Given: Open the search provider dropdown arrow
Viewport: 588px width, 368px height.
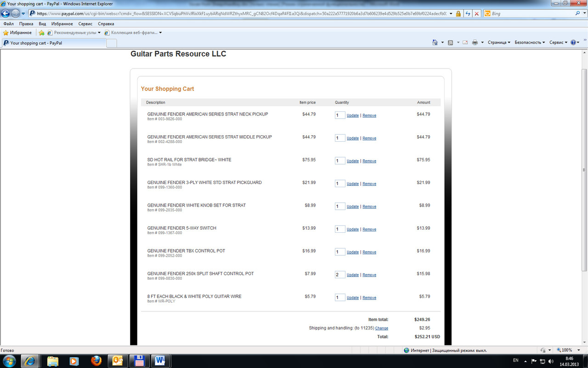Looking at the screenshot, I should [584, 13].
